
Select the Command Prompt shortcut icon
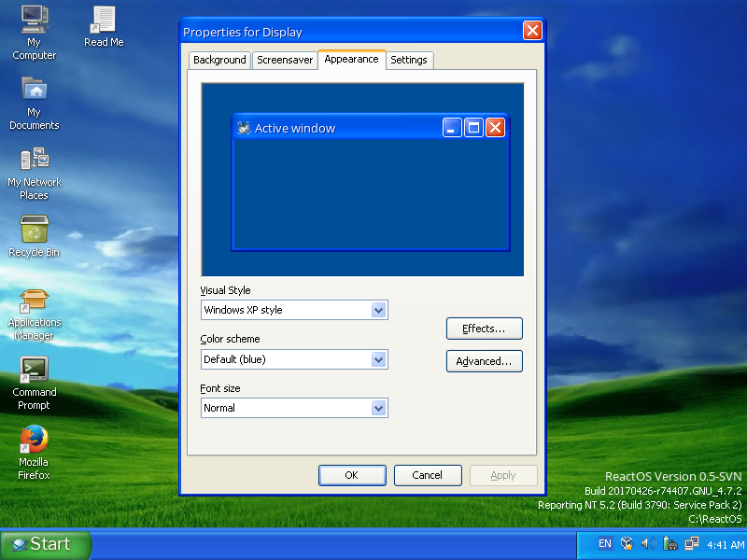(35, 370)
